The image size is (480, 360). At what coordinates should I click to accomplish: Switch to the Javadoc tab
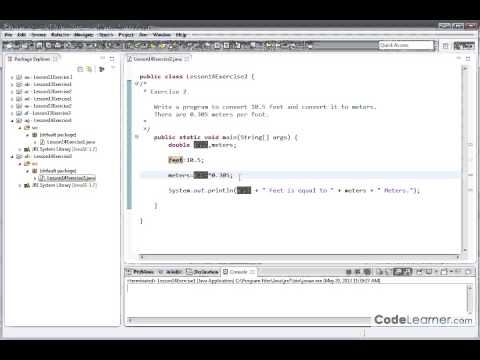tap(170, 272)
